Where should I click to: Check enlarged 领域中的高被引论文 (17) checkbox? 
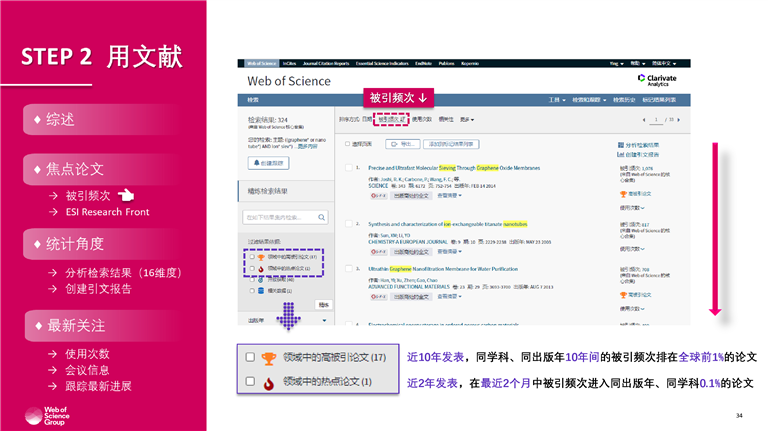click(250, 357)
